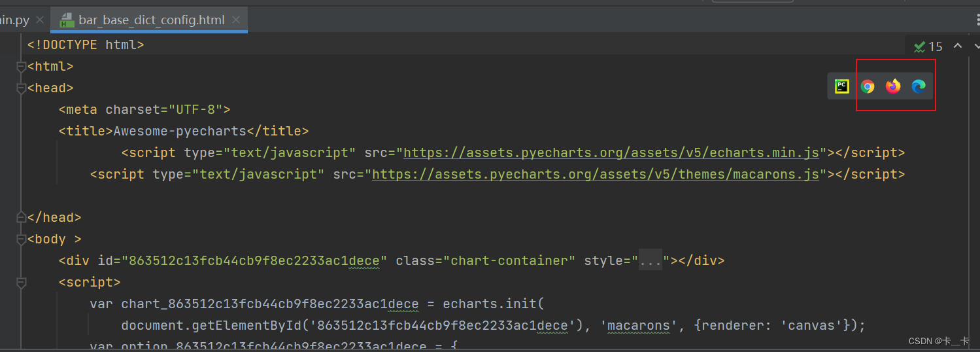The image size is (980, 352).
Task: Expand the folded style="..." attribute value
Action: (651, 261)
